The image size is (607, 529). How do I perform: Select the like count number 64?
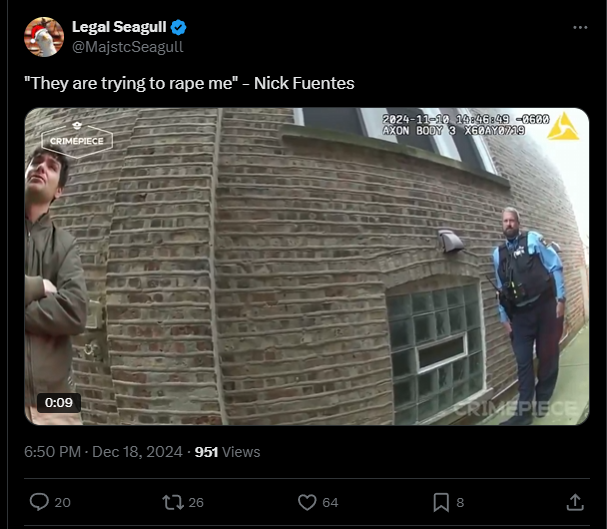pos(330,502)
